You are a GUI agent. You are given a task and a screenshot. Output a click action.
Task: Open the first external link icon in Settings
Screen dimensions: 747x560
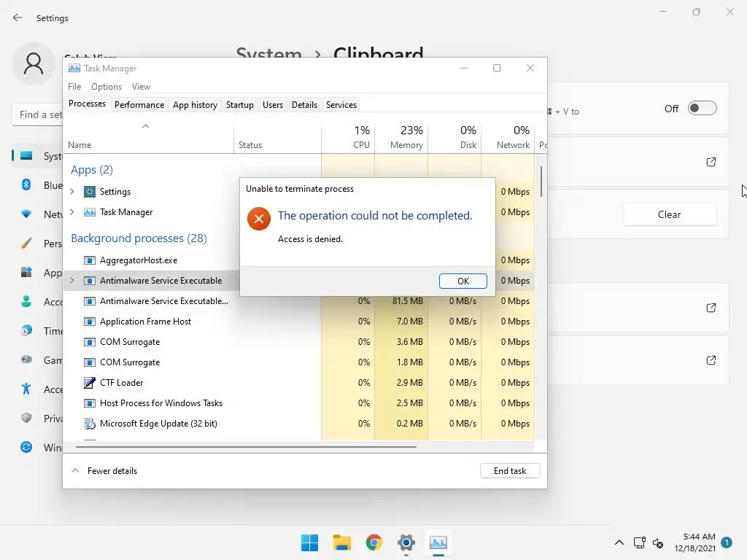coord(711,162)
